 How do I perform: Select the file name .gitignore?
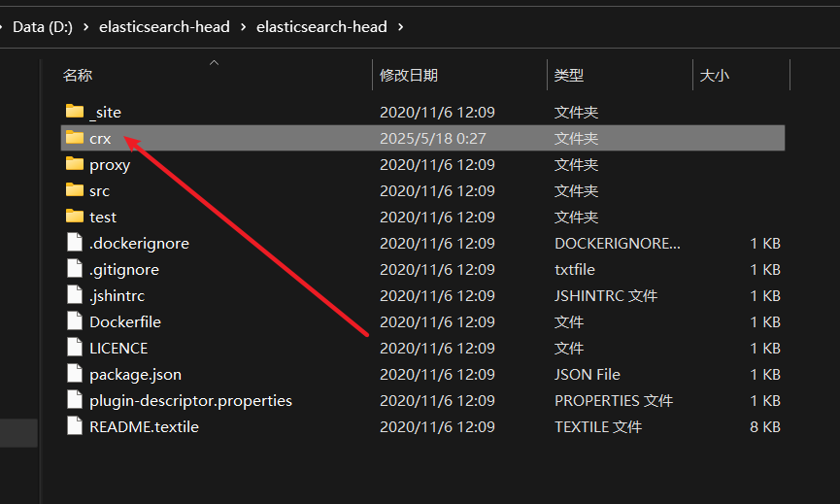pos(124,270)
